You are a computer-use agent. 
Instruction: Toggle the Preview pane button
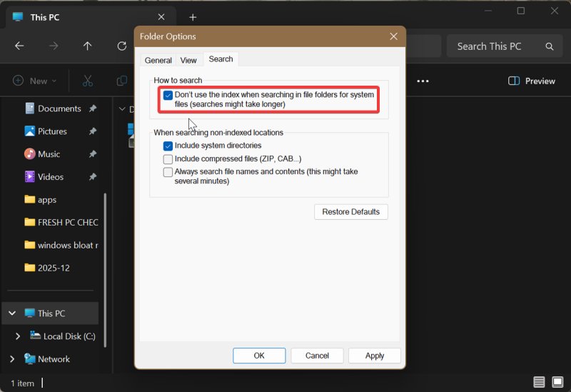[531, 81]
